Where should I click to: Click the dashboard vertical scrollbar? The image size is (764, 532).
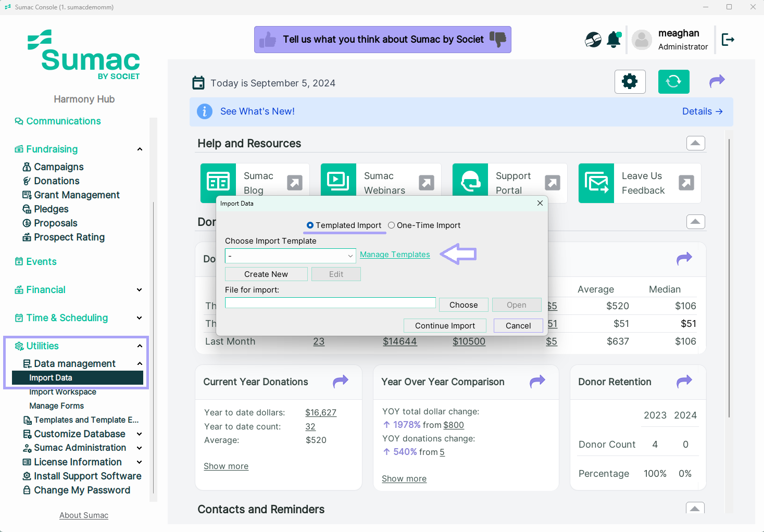coord(729,277)
